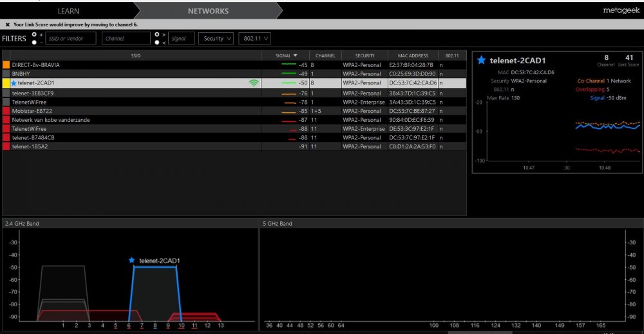Click the star icon in the details panel
Image resolution: width=644 pixels, height=334 pixels.
coord(481,60)
